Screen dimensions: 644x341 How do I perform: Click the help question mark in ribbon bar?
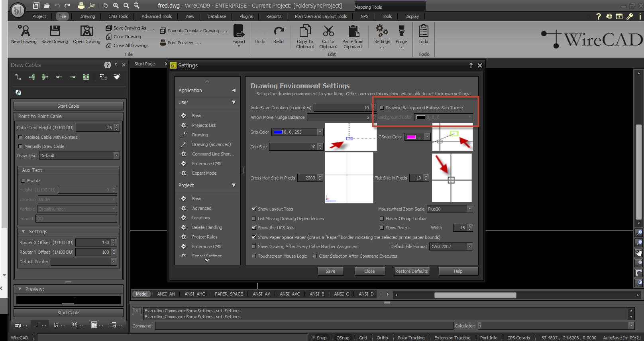coord(598,16)
